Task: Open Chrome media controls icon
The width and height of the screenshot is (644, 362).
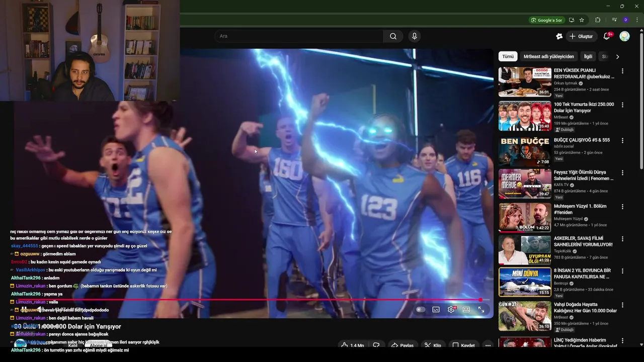Action: pyautogui.click(x=614, y=20)
